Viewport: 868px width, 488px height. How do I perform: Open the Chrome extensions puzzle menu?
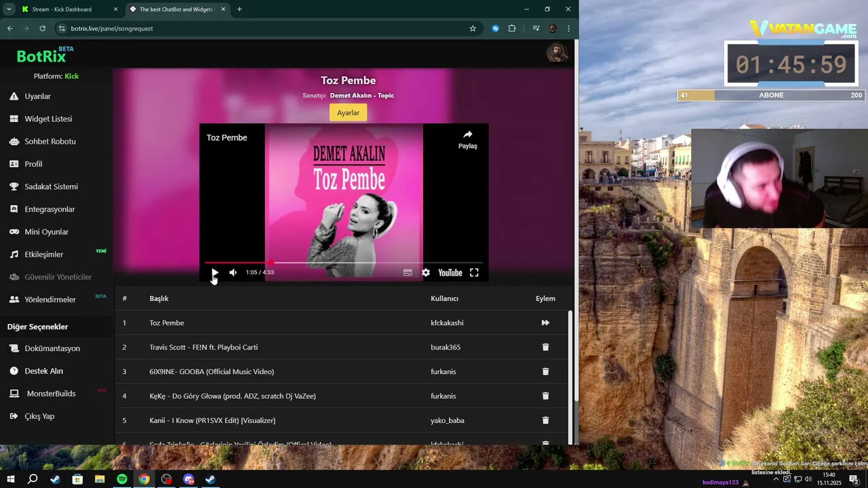tap(512, 28)
